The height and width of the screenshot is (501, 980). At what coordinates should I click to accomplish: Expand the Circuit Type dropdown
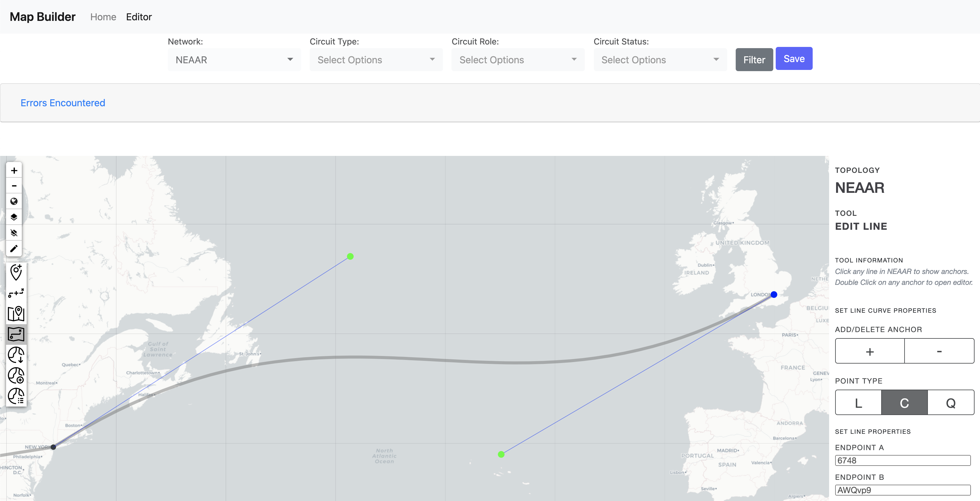pos(376,60)
